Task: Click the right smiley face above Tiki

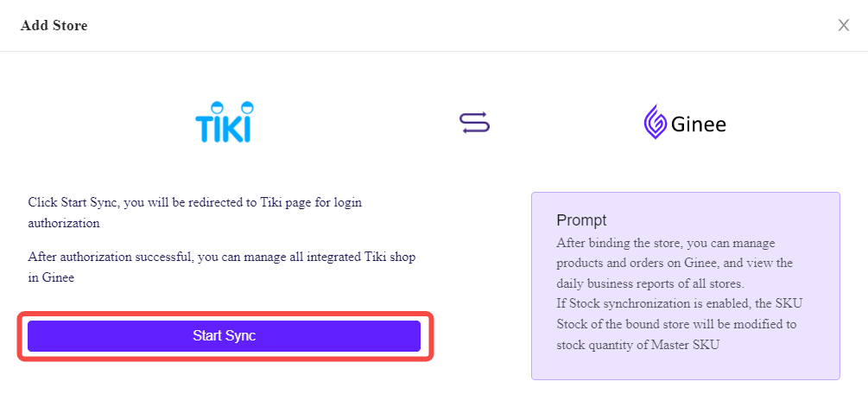Action: tap(247, 107)
